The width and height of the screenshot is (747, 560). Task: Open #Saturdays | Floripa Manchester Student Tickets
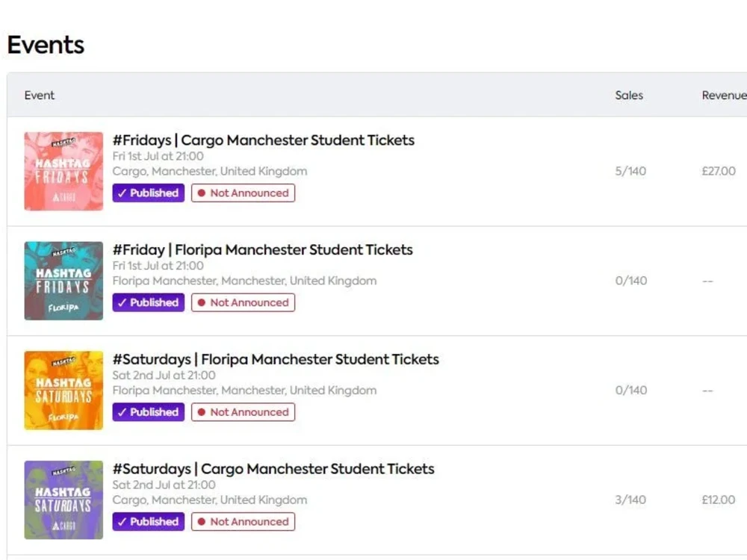tap(276, 359)
